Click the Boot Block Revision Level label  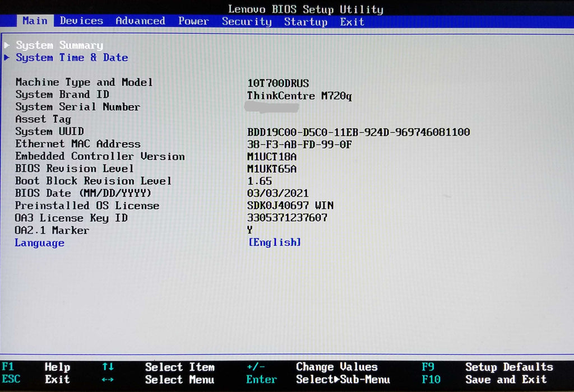[94, 181]
